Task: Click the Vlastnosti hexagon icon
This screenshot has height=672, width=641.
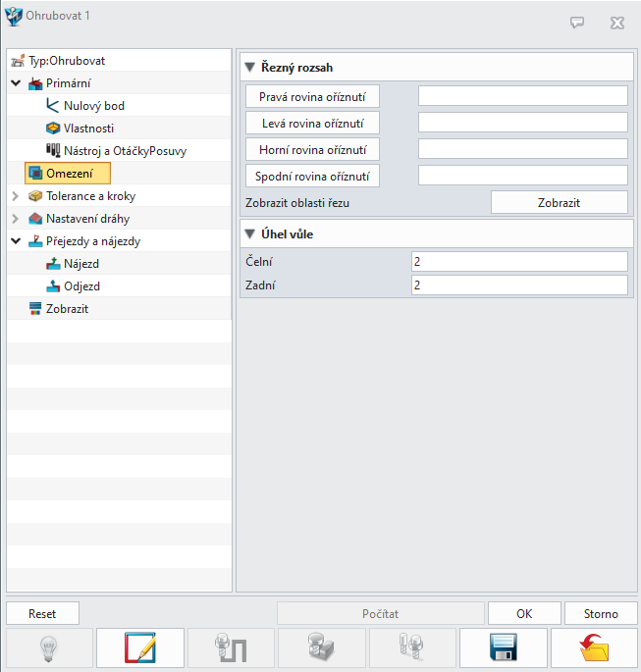Action: point(53,129)
